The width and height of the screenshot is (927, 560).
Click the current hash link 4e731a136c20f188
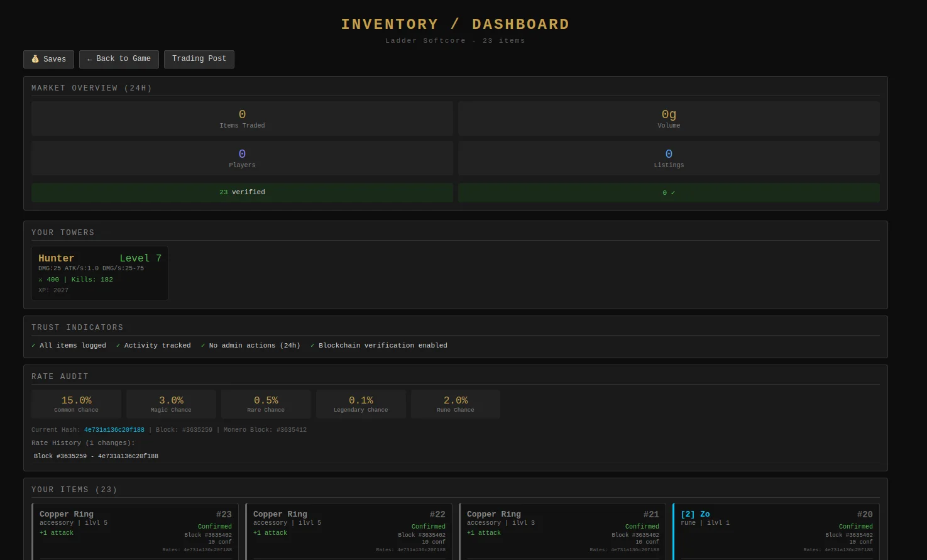tap(114, 430)
